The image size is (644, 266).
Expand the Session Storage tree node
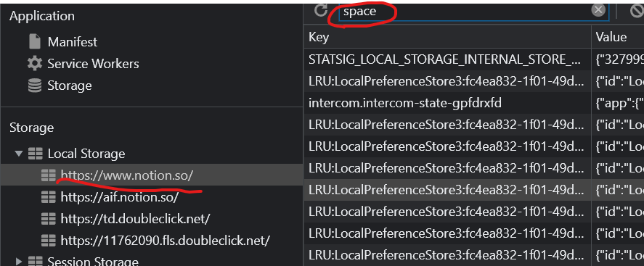tap(18, 261)
